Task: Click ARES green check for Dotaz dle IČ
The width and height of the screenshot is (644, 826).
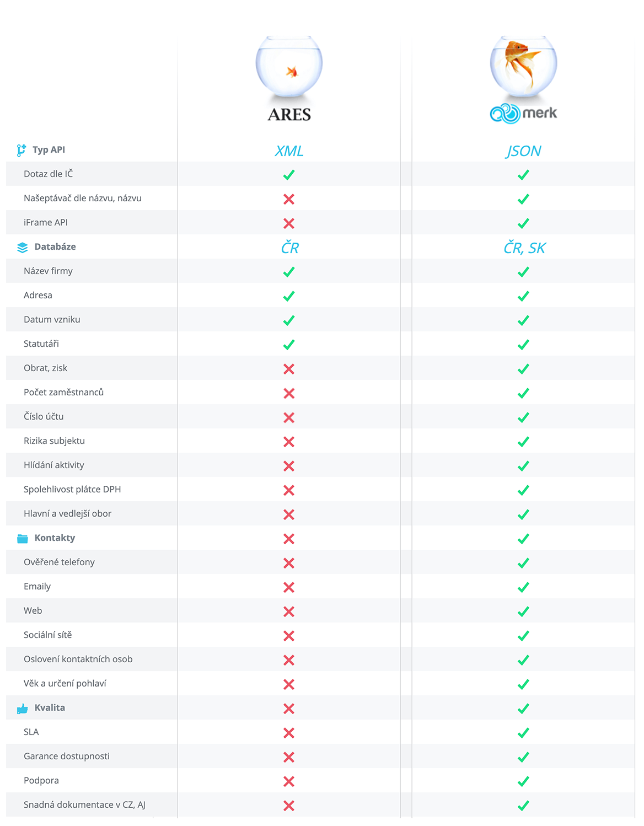Action: click(289, 175)
